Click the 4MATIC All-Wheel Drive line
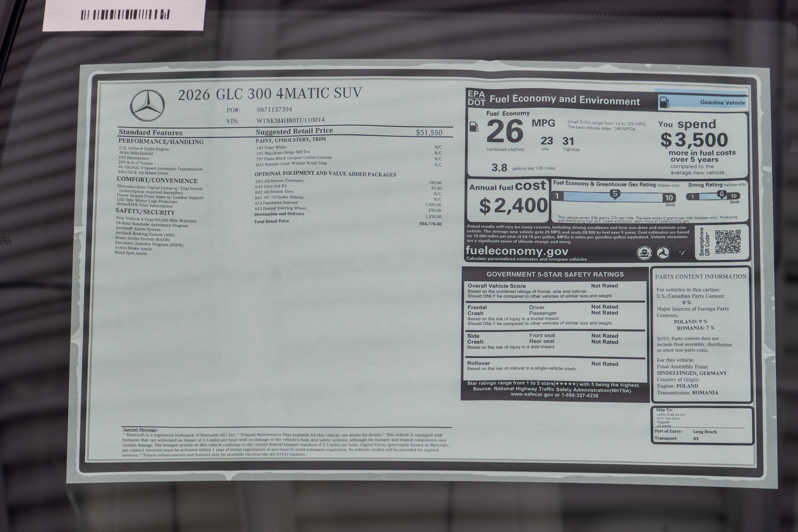The height and width of the screenshot is (532, 798). pyautogui.click(x=143, y=173)
